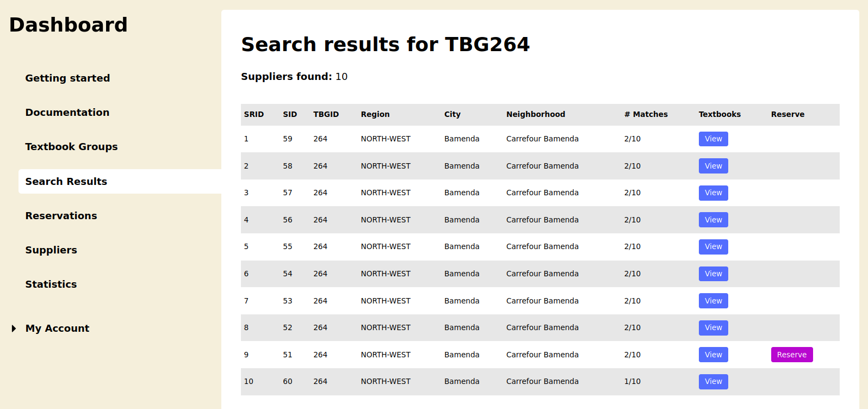
Task: Click the # Matches column header
Action: 646,114
